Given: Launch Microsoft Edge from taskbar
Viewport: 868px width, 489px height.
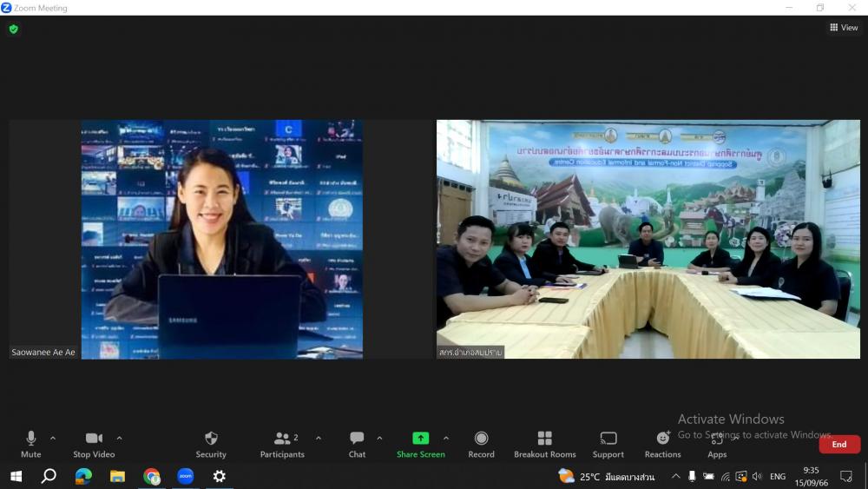Looking at the screenshot, I should click(x=83, y=476).
